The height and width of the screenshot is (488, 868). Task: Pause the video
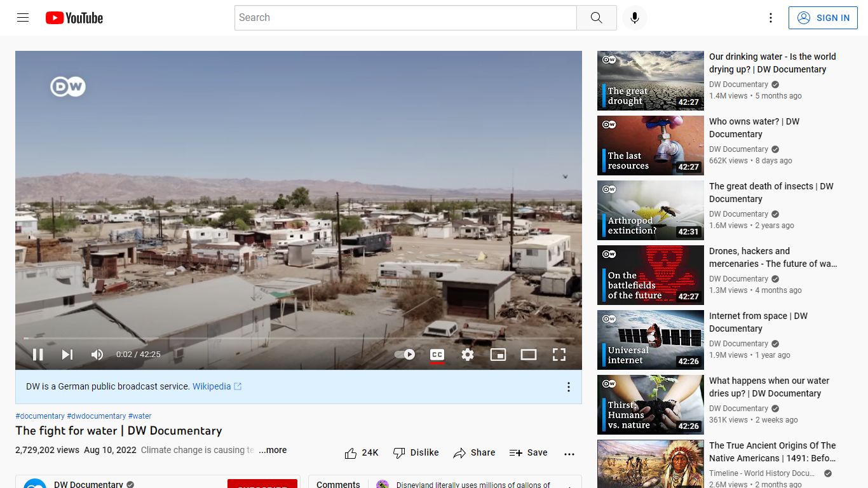point(38,355)
